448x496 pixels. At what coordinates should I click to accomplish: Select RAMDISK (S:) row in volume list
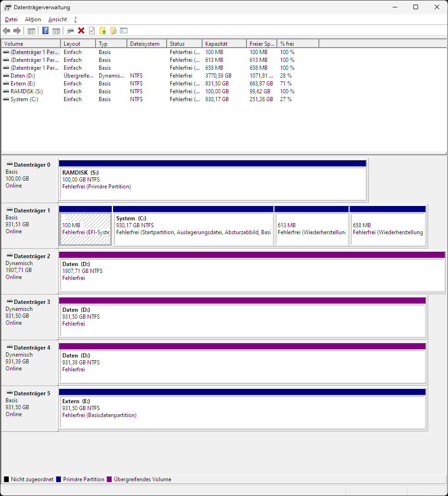click(161, 91)
